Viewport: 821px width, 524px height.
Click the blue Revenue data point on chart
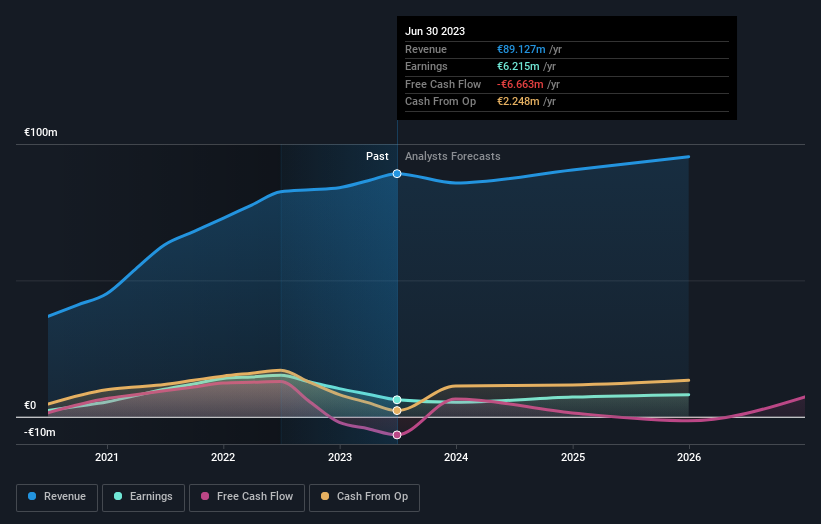click(397, 174)
